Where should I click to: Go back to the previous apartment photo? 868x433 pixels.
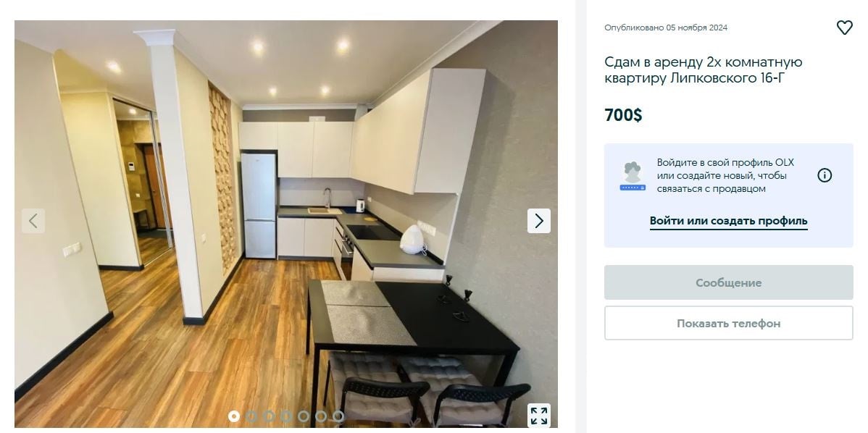(x=33, y=221)
